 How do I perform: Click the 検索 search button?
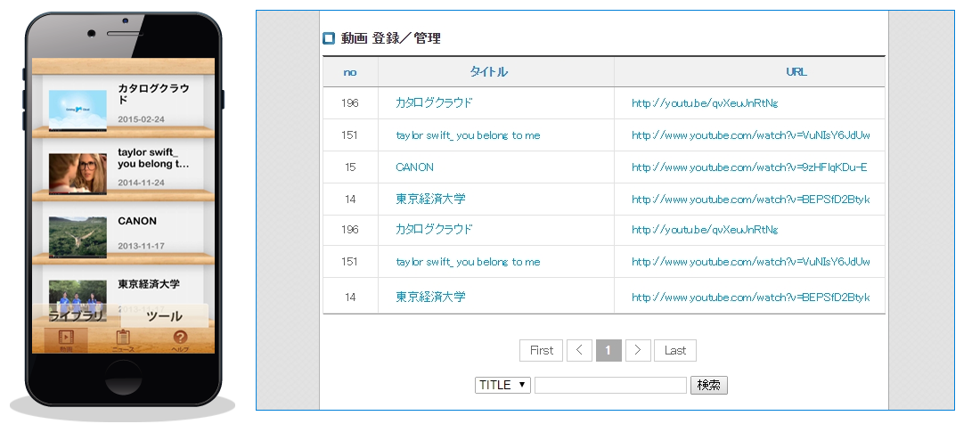pyautogui.click(x=709, y=385)
